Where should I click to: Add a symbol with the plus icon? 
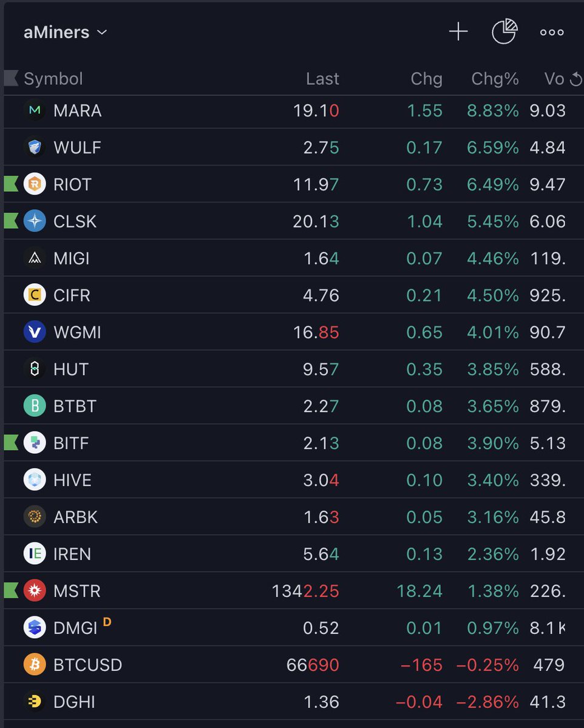(x=458, y=32)
